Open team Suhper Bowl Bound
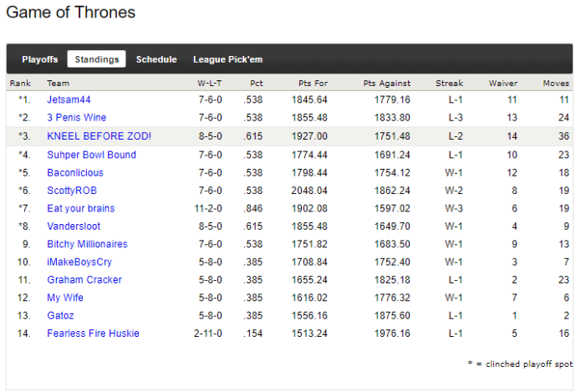 pyautogui.click(x=91, y=155)
